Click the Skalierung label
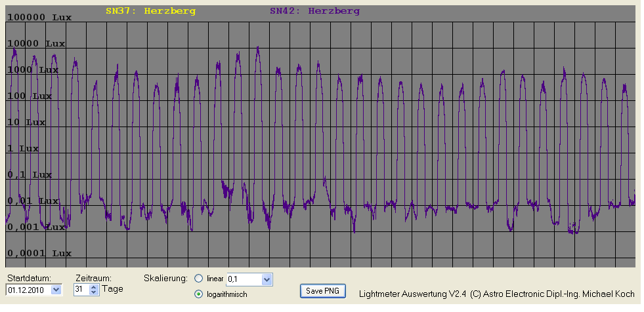Image resolution: width=644 pixels, height=312 pixels. tap(165, 278)
